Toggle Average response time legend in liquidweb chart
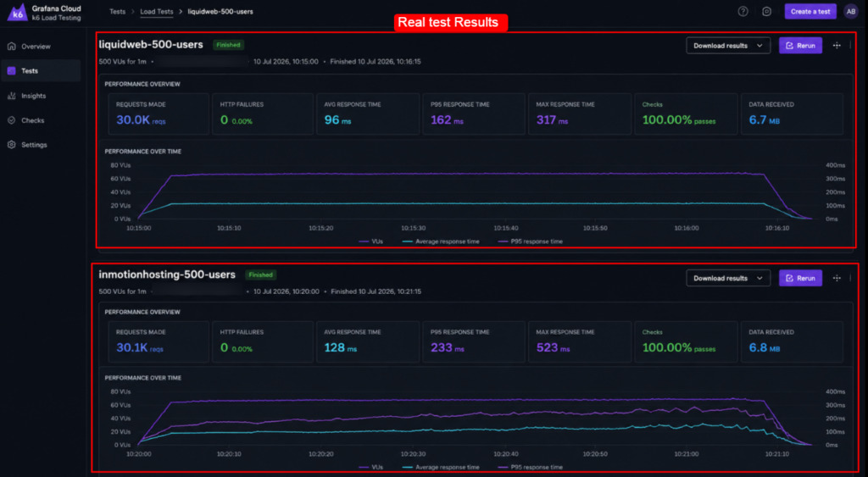The width and height of the screenshot is (868, 477). pyautogui.click(x=441, y=241)
